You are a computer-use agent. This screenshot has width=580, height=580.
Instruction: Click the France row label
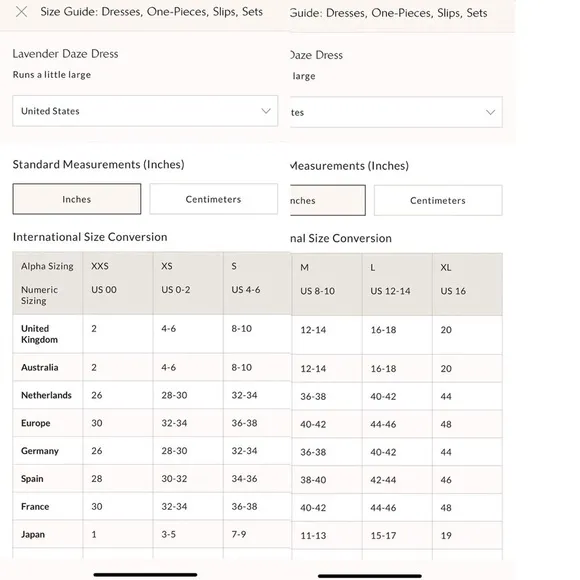35,506
